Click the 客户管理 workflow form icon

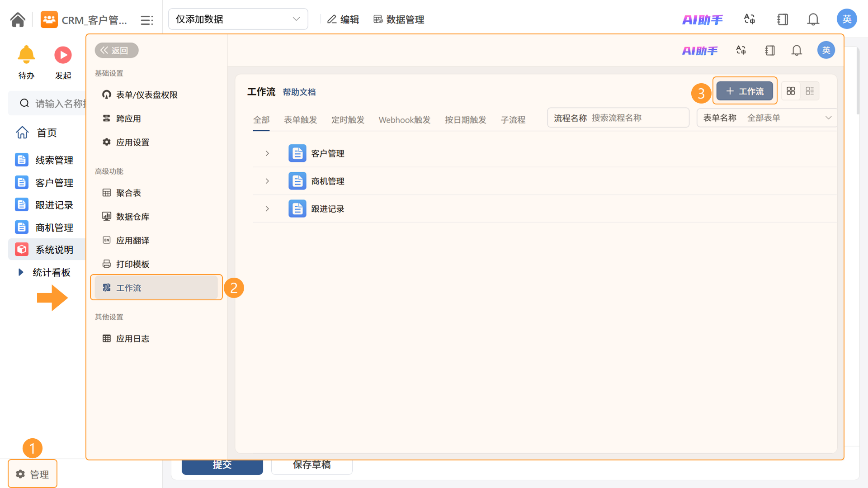(x=297, y=153)
